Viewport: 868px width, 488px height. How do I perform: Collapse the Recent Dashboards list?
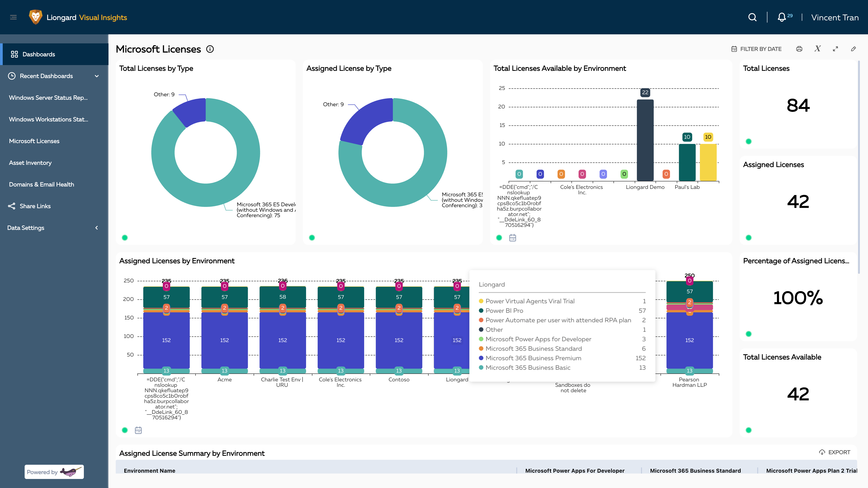point(97,76)
